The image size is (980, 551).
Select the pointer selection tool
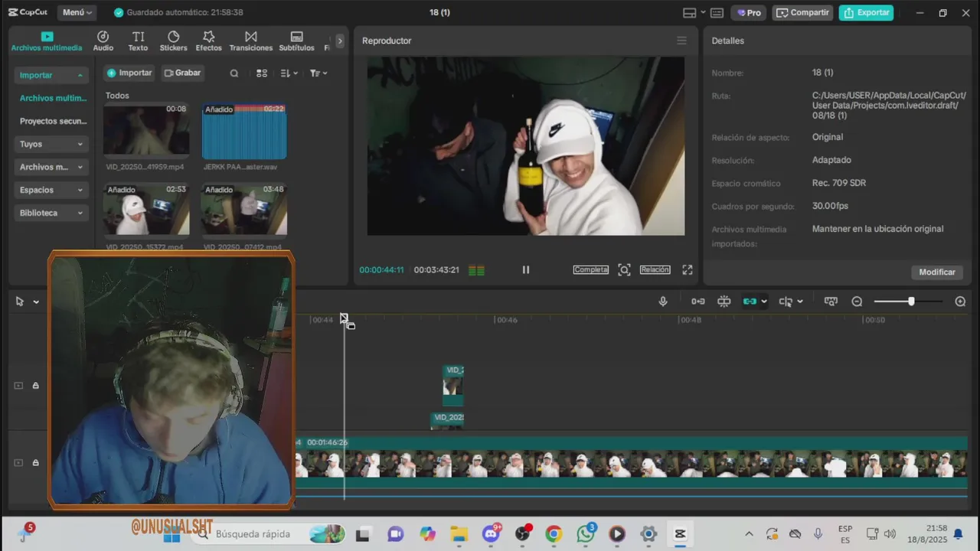(20, 302)
